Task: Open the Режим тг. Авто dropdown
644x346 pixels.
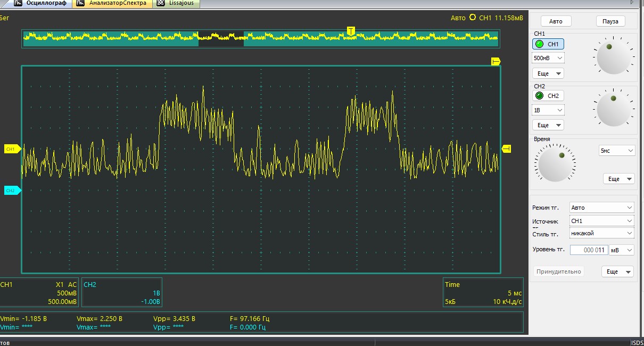Action: point(601,208)
